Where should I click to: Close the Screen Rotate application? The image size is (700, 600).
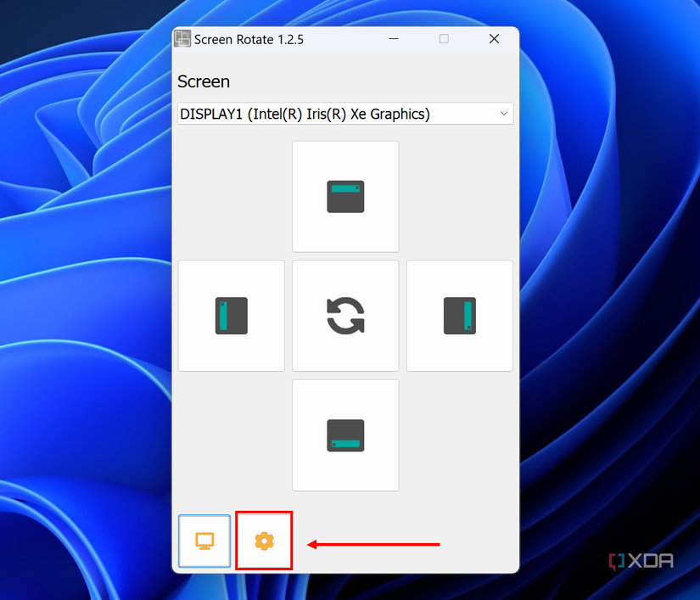pyautogui.click(x=495, y=38)
